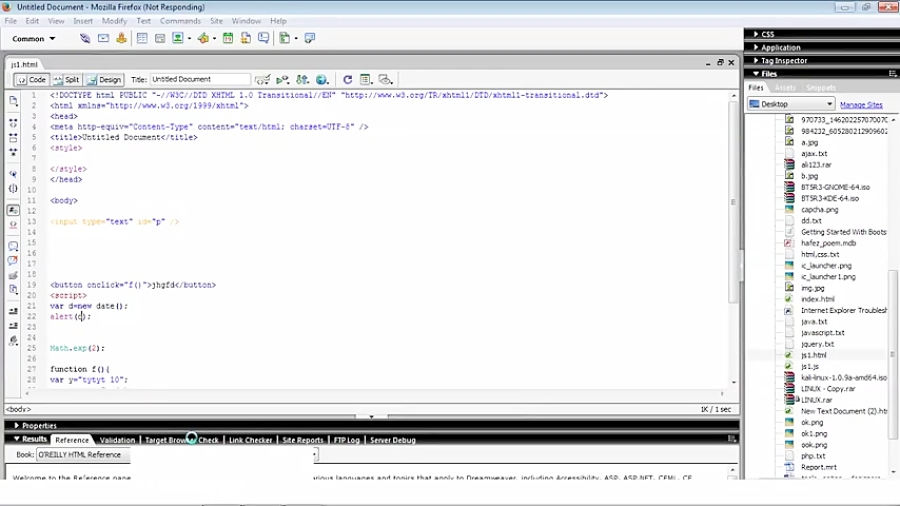The width and height of the screenshot is (900, 506).
Task: Switch to the Link Checker tab
Action: pyautogui.click(x=250, y=440)
